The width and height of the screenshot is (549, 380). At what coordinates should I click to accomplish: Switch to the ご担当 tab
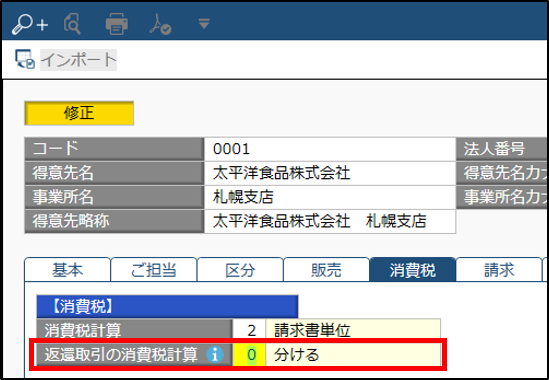(154, 270)
